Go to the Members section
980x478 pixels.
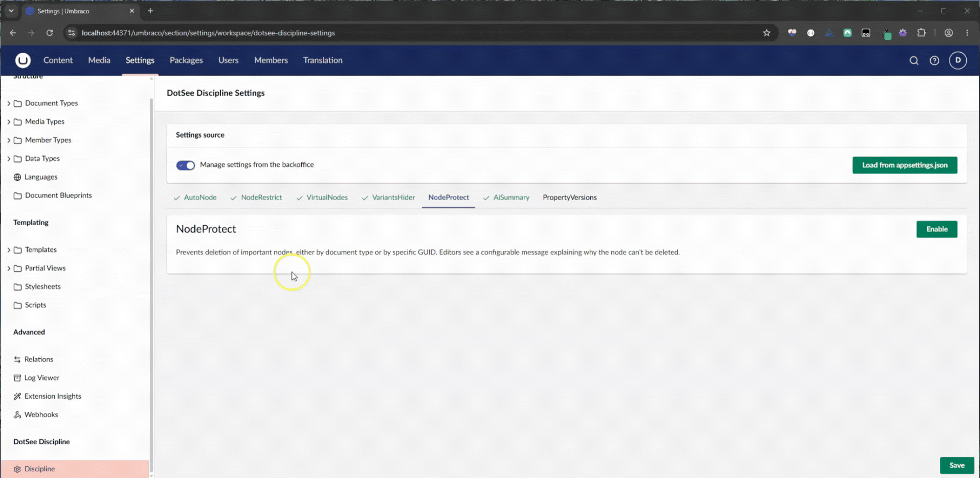pyautogui.click(x=271, y=60)
